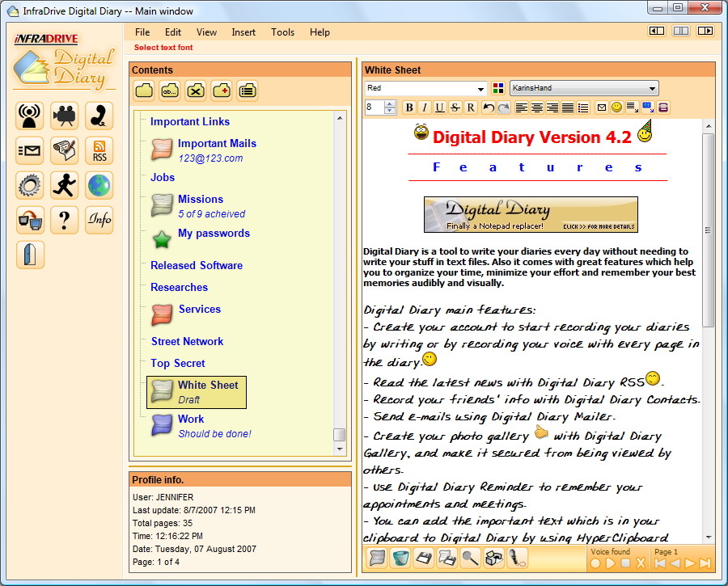This screenshot has height=586, width=728.
Task: Open settings with the gear icon
Action: [30, 185]
